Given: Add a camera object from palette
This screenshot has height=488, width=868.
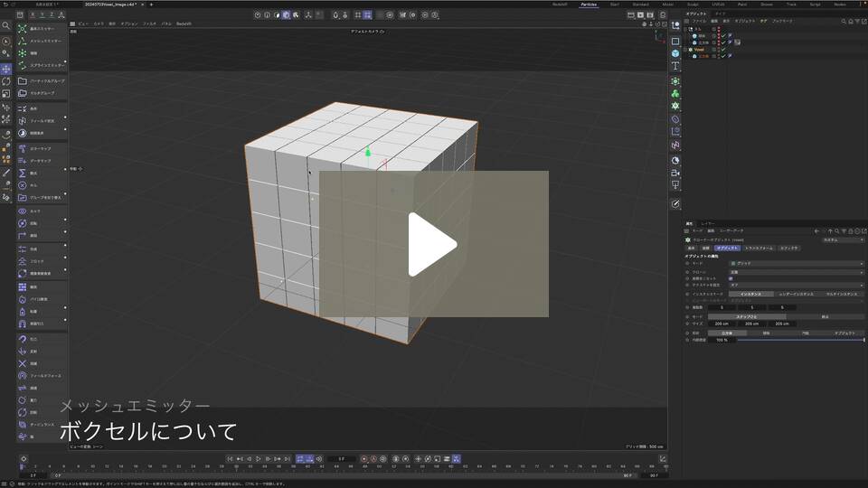Looking at the screenshot, I should coord(675,174).
